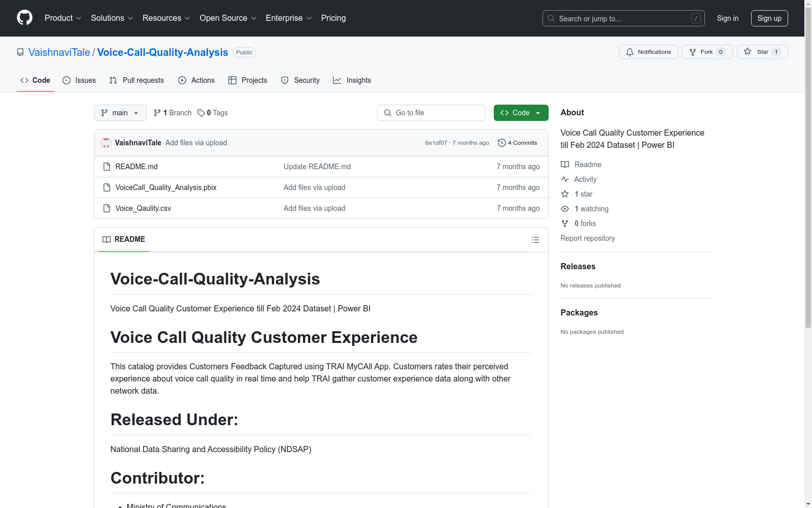Click the file icon next to README.md
This screenshot has width=812, height=508.
[107, 167]
